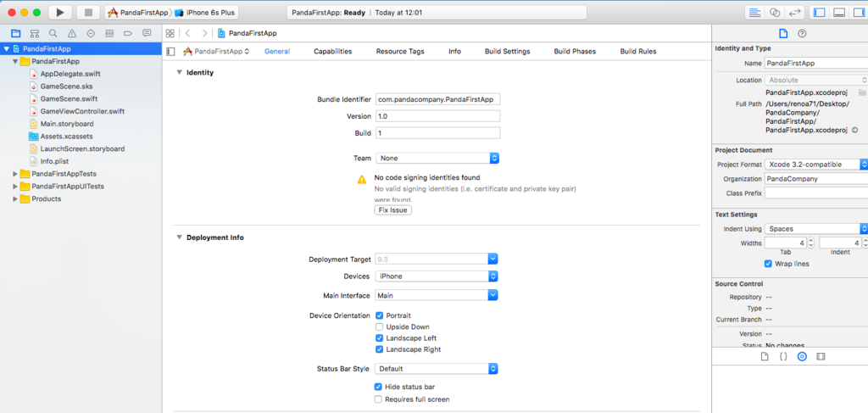This screenshot has height=413, width=868.
Task: Toggle Landscape Left orientation
Action: [379, 338]
